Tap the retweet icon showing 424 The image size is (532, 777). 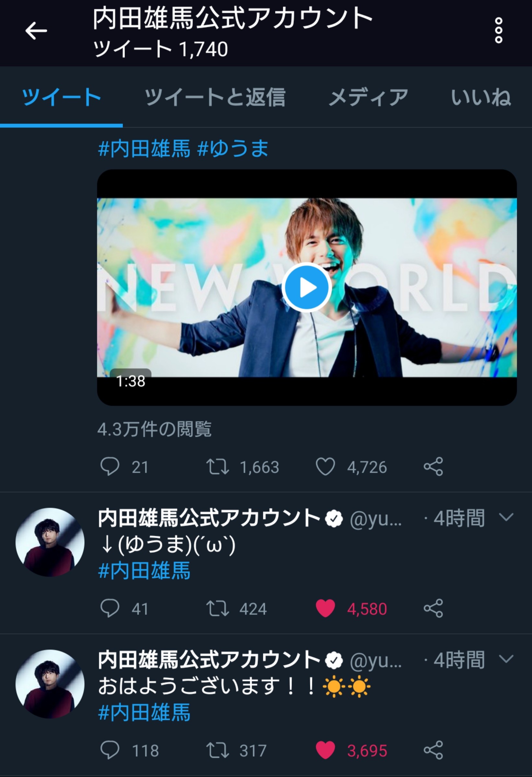point(217,608)
